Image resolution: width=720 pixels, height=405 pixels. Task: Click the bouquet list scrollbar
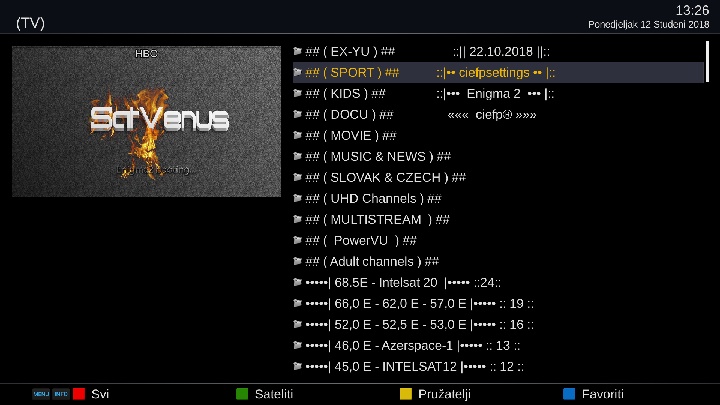click(708, 62)
